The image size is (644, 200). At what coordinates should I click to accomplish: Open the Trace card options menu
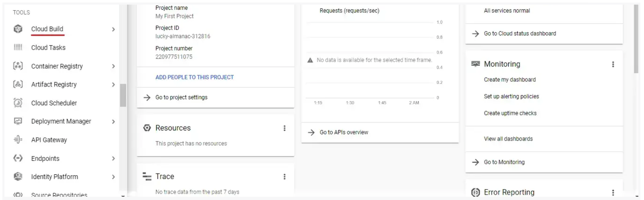tap(284, 176)
